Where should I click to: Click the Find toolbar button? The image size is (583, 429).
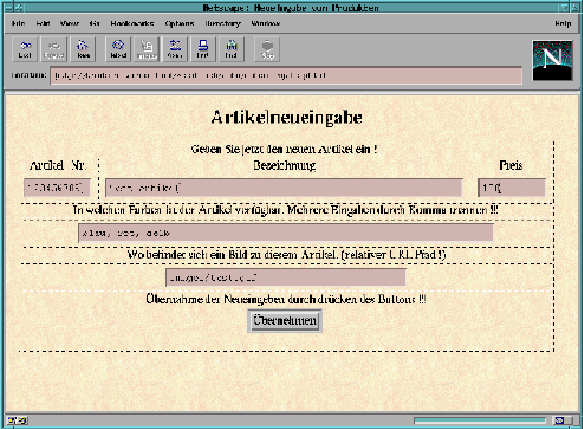tap(231, 49)
